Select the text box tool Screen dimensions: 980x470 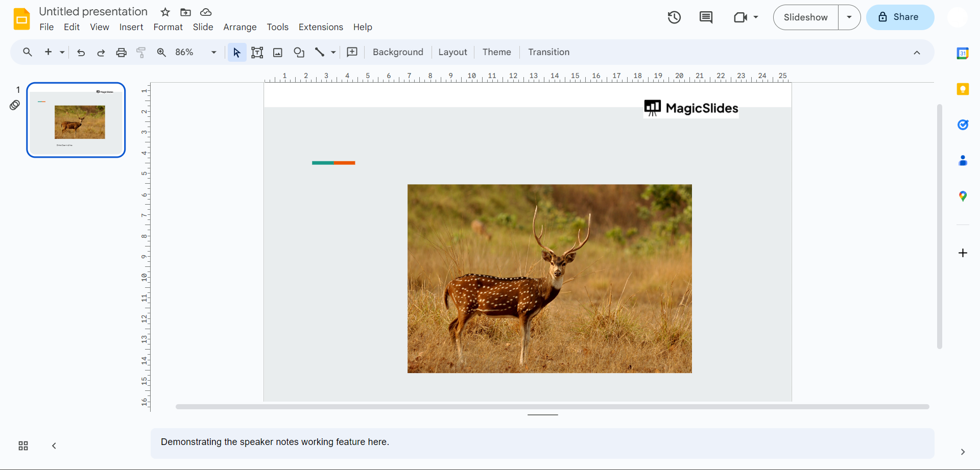tap(257, 53)
